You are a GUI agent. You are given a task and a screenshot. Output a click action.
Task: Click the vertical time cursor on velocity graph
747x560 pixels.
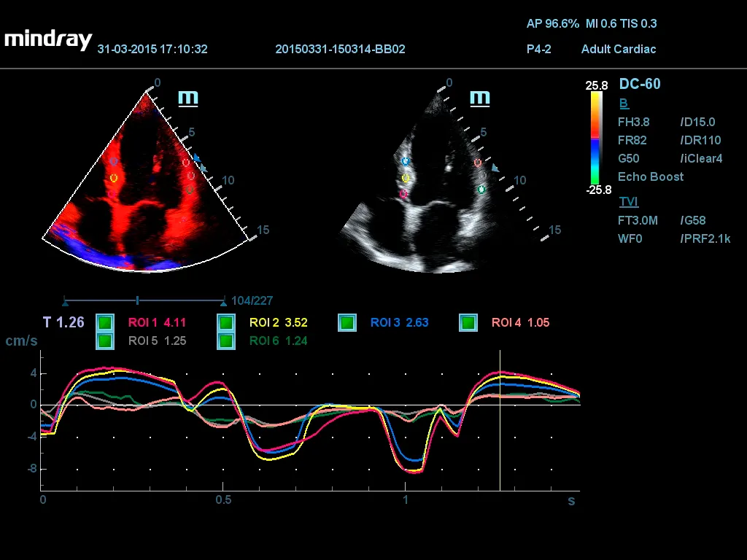point(500,423)
